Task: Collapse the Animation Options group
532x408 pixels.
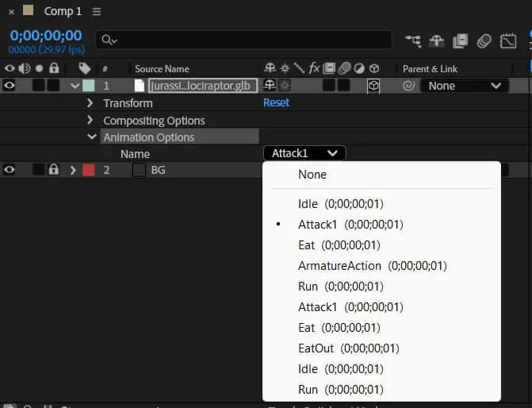Action: coord(90,137)
